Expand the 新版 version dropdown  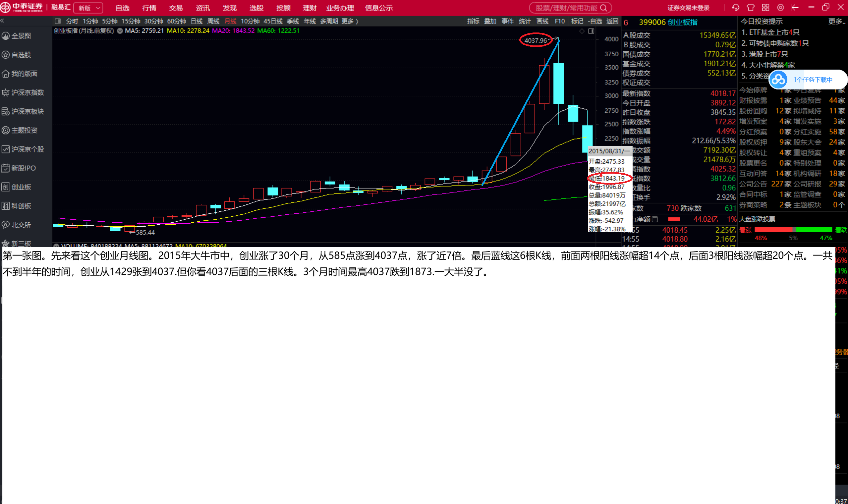click(88, 8)
